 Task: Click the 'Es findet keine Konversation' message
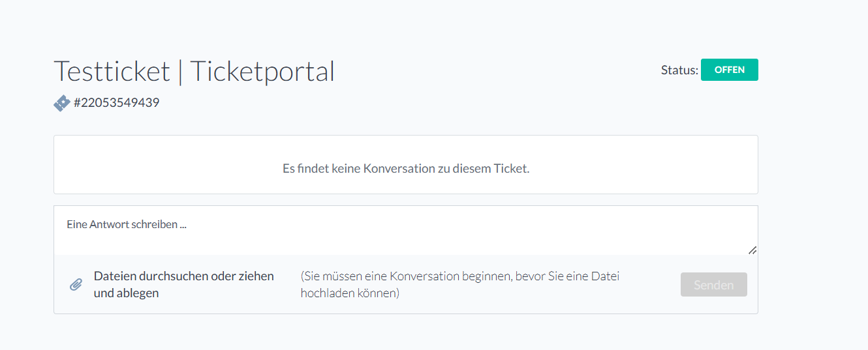click(405, 168)
